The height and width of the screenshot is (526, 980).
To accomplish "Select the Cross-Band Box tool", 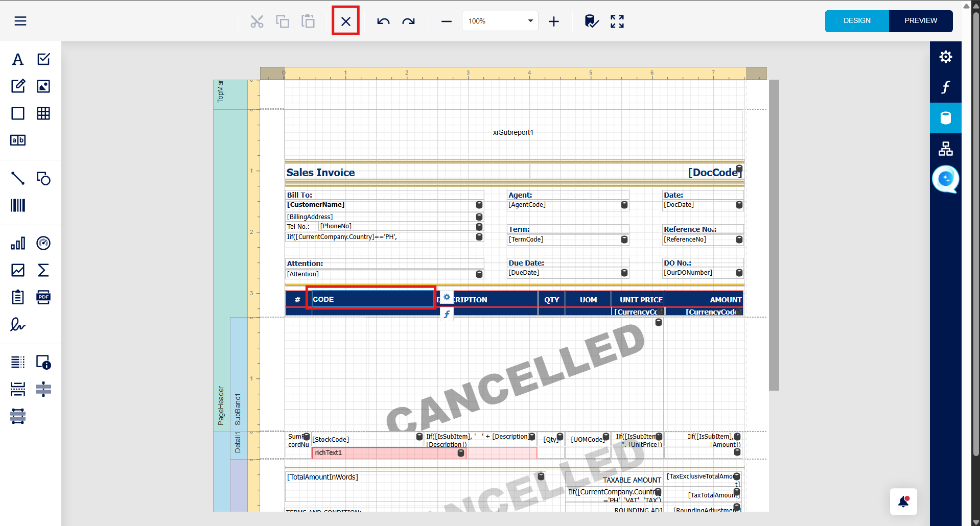I will [x=18, y=416].
